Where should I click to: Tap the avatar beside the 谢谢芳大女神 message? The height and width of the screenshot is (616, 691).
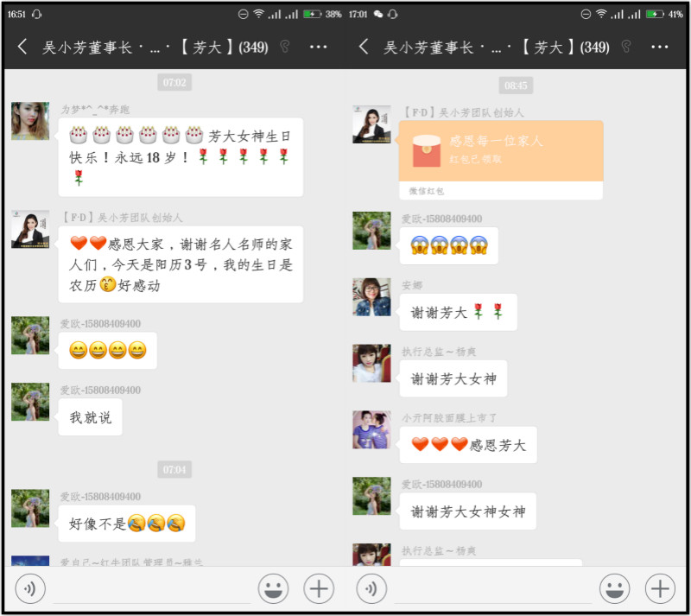pos(371,364)
